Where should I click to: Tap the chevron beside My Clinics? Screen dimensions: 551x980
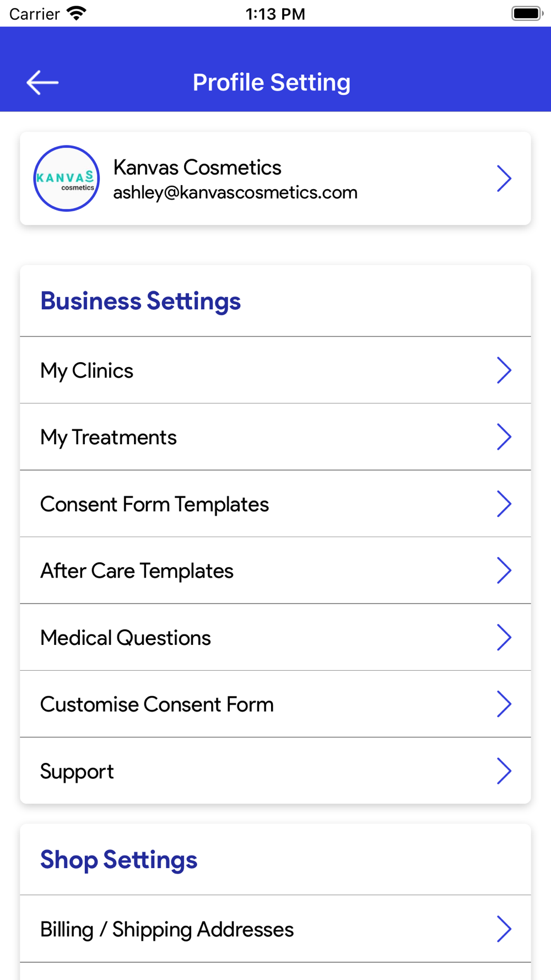504,370
